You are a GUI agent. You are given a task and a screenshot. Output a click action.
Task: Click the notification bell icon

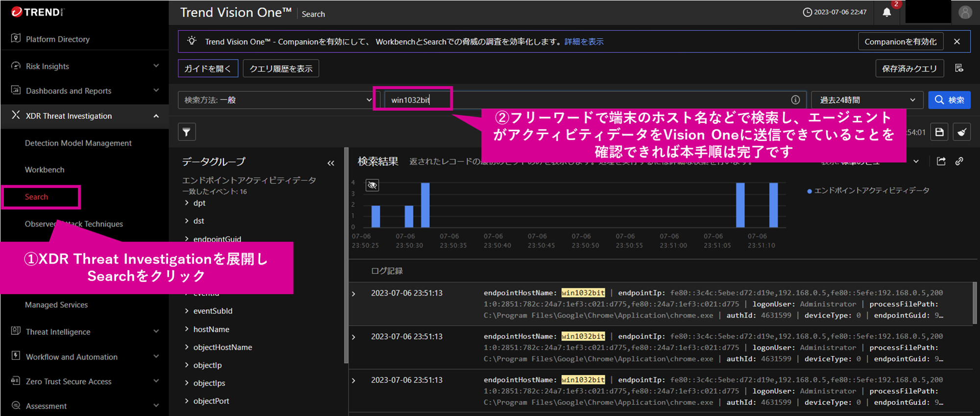pyautogui.click(x=886, y=12)
